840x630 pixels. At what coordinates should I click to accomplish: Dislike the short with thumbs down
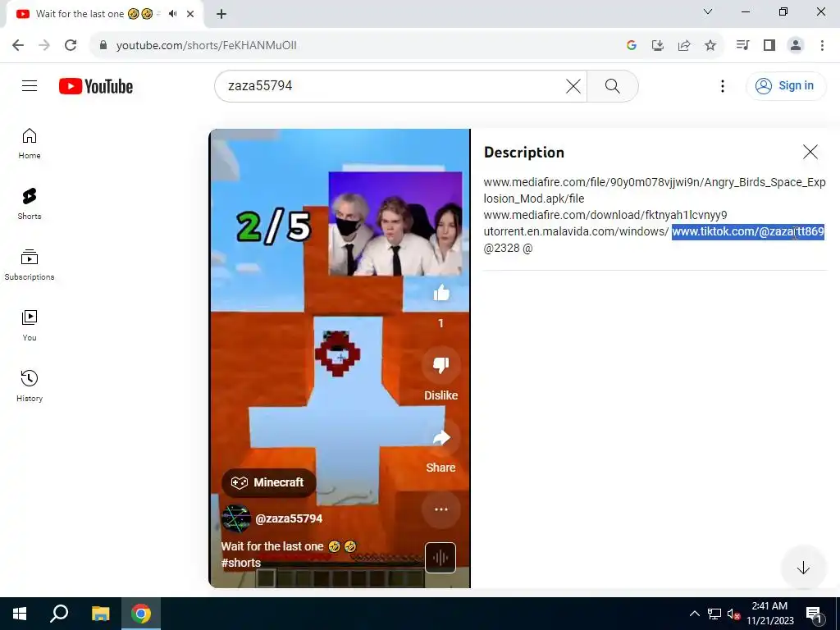(x=441, y=365)
